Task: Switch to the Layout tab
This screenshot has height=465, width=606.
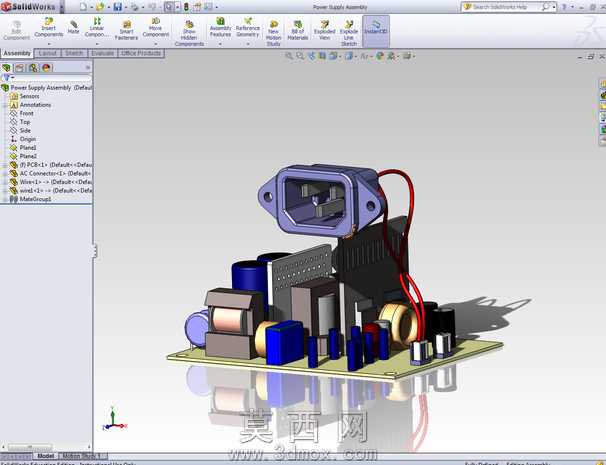Action: (x=48, y=53)
